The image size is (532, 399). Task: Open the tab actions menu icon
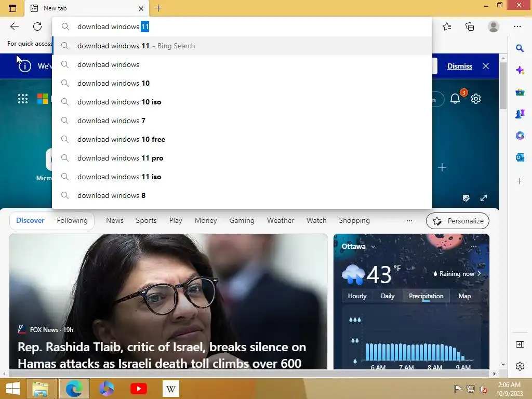(12, 8)
